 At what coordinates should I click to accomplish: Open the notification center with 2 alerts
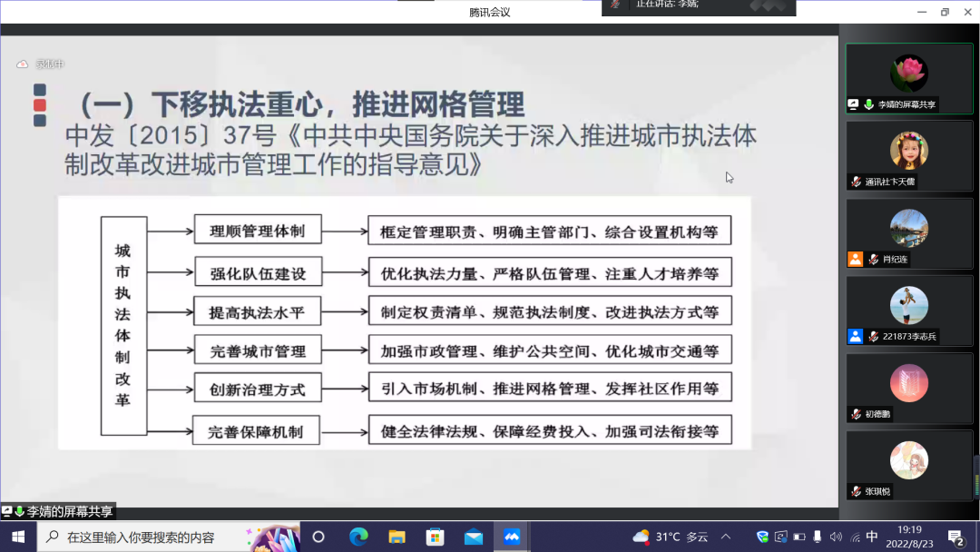pos(955,537)
